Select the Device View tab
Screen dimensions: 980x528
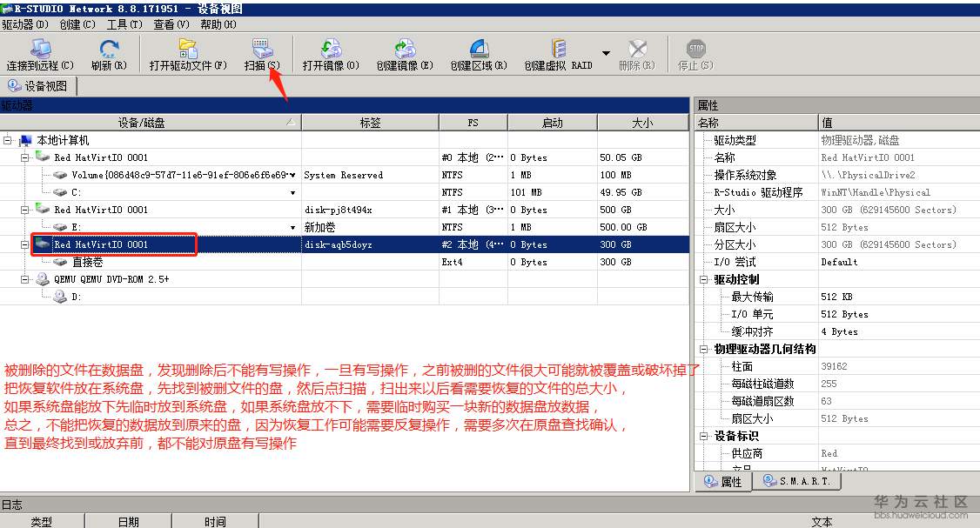[x=38, y=85]
